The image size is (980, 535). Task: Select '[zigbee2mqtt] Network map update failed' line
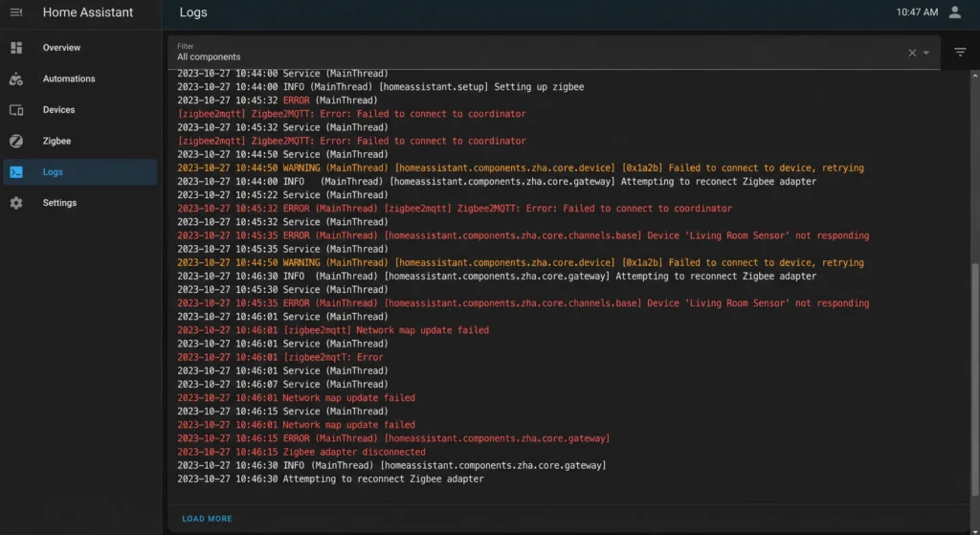[333, 330]
